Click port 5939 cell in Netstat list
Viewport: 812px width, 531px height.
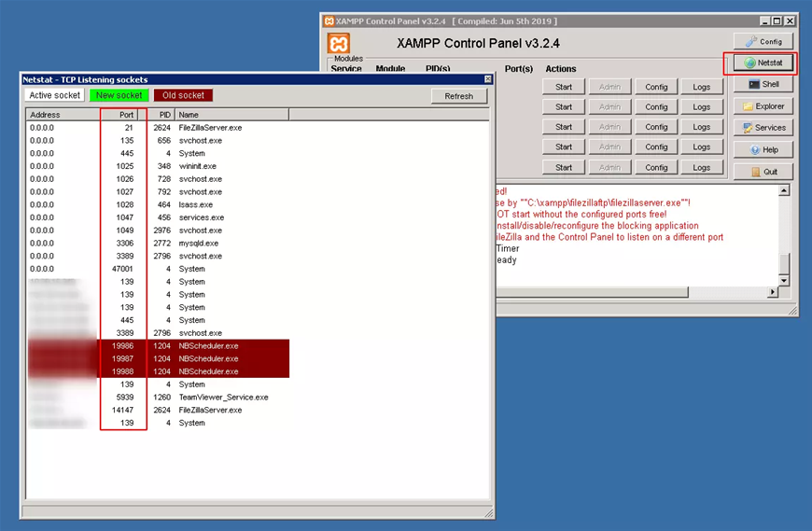click(x=125, y=397)
